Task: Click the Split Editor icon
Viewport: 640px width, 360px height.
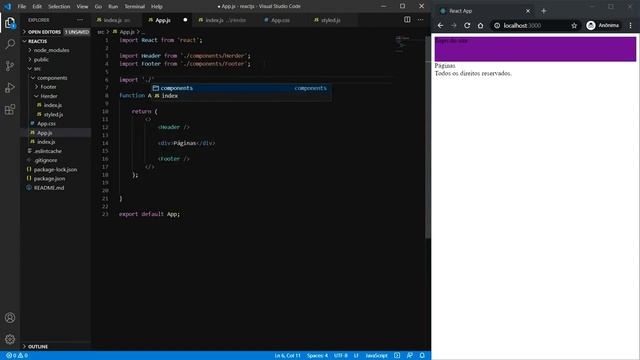Action: [x=407, y=20]
